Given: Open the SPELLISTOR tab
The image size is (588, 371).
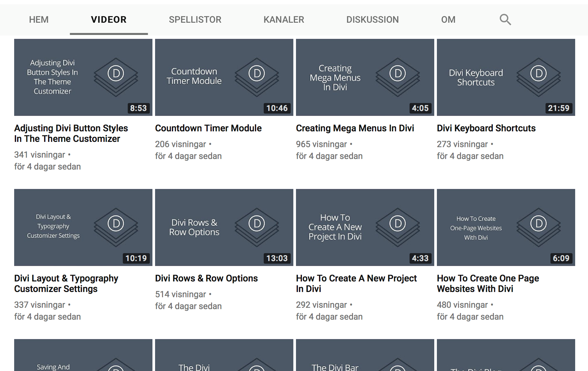Looking at the screenshot, I should click(x=195, y=20).
